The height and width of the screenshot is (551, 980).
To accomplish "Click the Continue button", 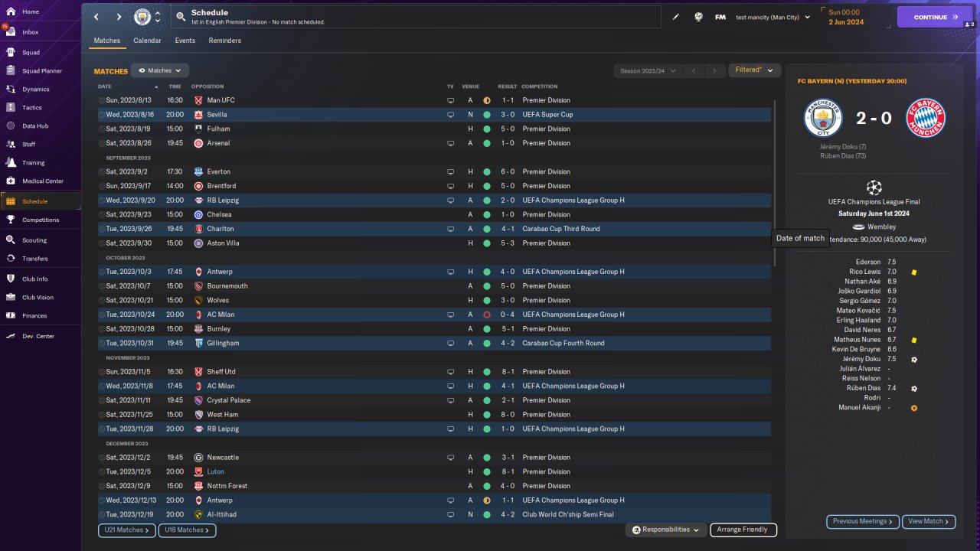I will tap(935, 17).
